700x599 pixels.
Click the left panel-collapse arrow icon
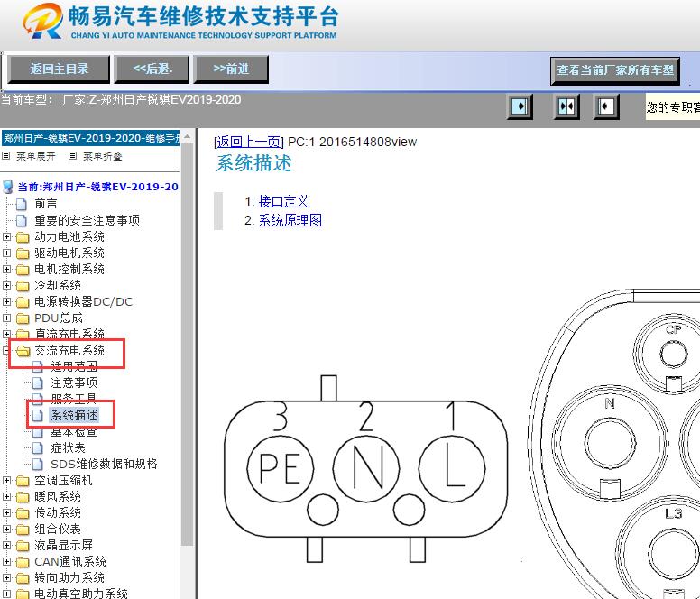point(520,106)
